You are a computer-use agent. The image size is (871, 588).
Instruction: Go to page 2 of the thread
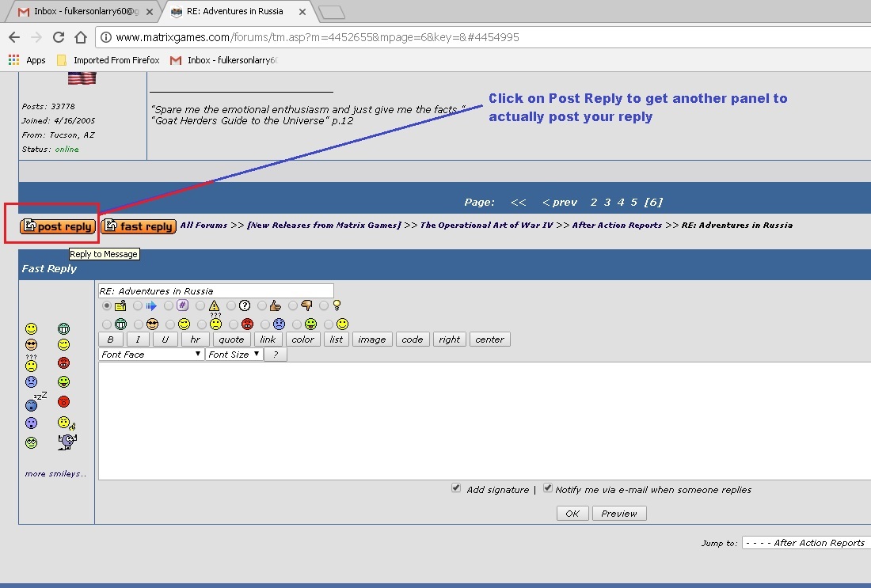click(593, 202)
